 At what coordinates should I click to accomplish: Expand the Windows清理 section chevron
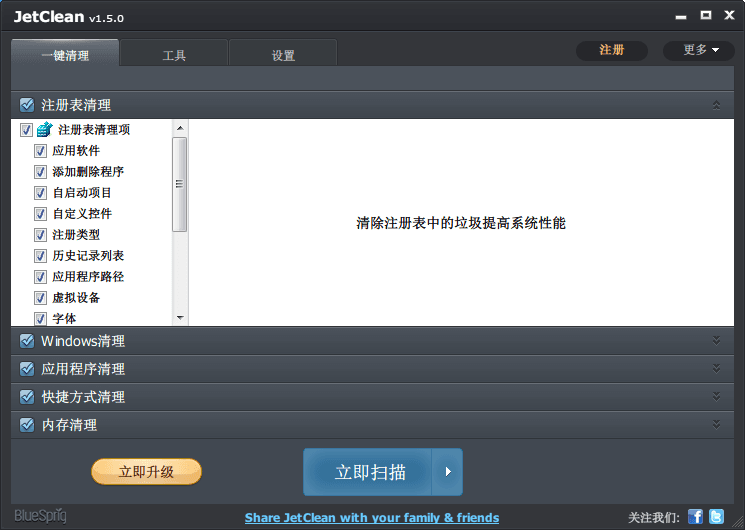coord(716,340)
